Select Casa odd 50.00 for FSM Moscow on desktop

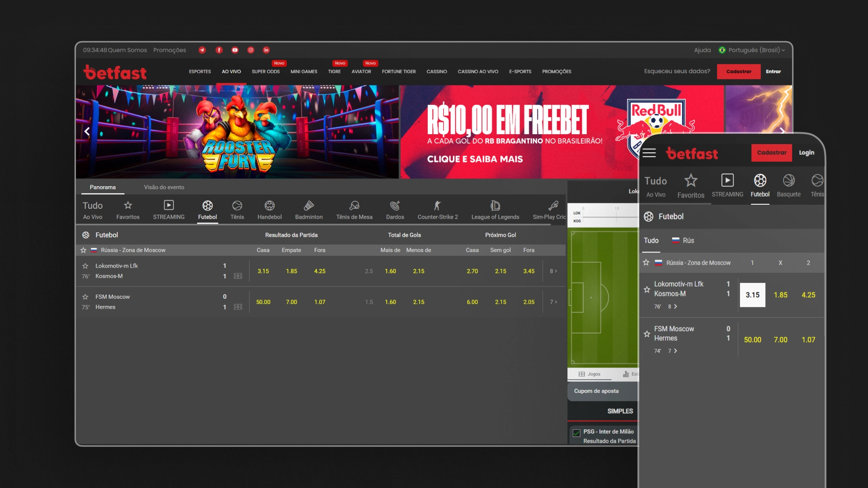tap(263, 302)
